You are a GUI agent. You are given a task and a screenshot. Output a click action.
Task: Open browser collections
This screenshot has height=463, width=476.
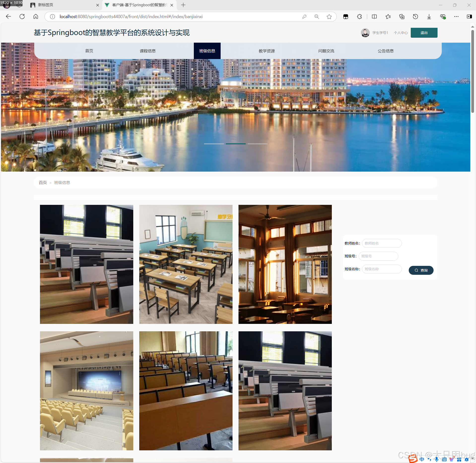(x=402, y=17)
